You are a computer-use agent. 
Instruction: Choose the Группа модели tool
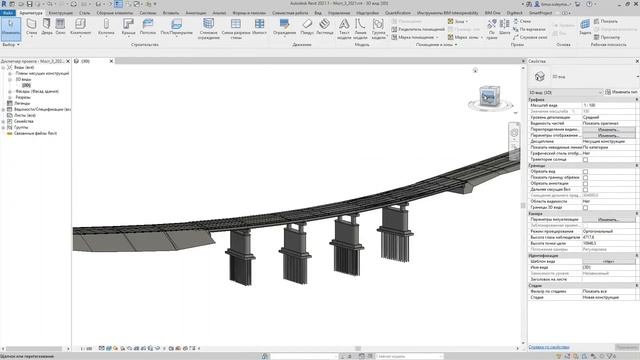point(378,29)
